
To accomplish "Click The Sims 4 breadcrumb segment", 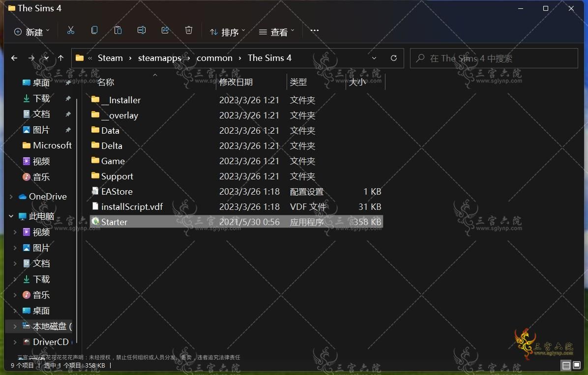I will tap(269, 58).
